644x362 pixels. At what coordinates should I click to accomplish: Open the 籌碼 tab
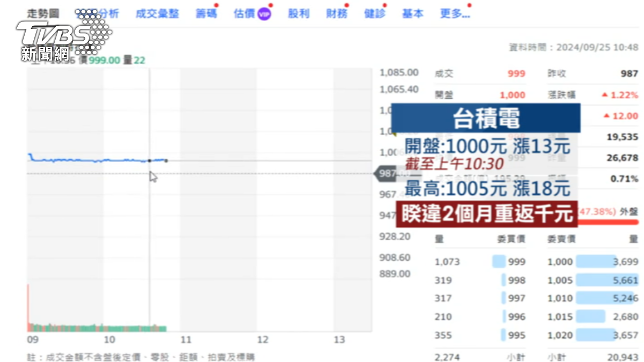pos(206,13)
